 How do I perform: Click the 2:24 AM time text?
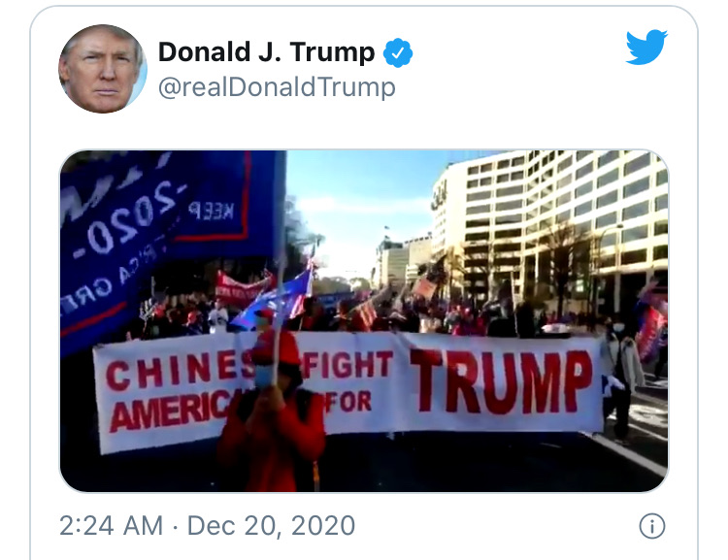coord(112,526)
